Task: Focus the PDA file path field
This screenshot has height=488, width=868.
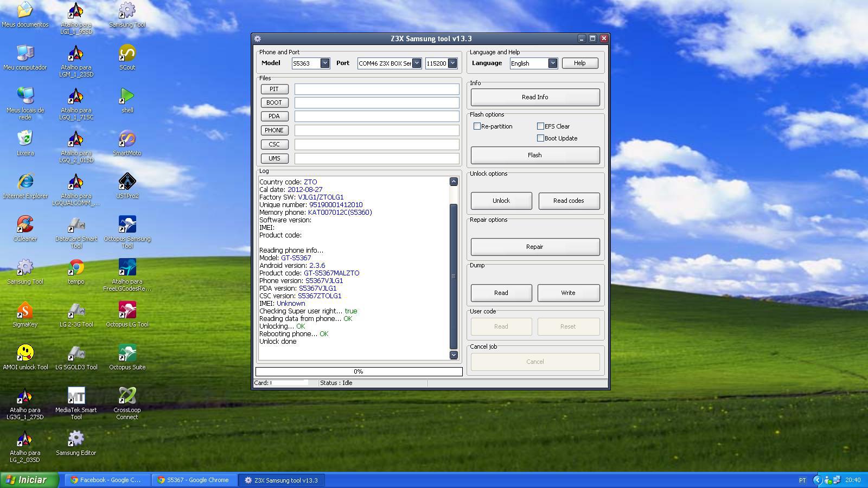Action: (377, 116)
